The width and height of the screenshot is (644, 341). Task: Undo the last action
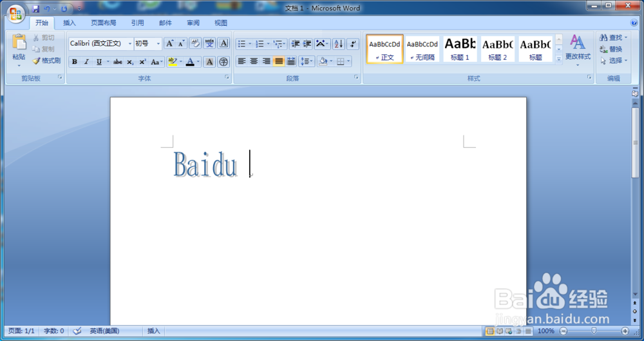pos(47,8)
